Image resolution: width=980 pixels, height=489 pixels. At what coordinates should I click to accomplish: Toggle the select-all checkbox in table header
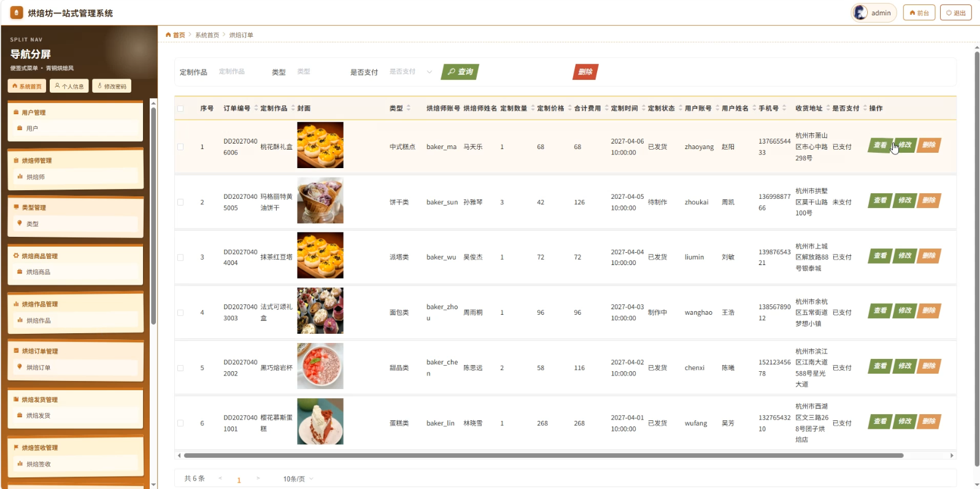pyautogui.click(x=180, y=109)
